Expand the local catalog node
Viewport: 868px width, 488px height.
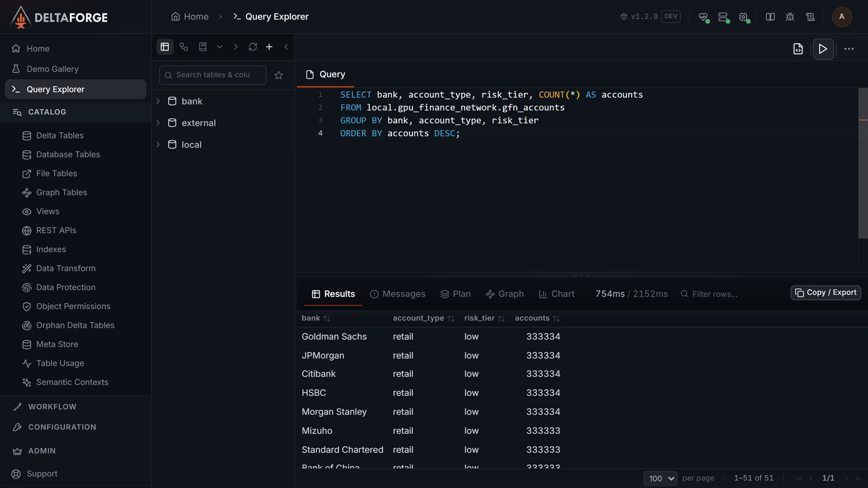click(158, 144)
